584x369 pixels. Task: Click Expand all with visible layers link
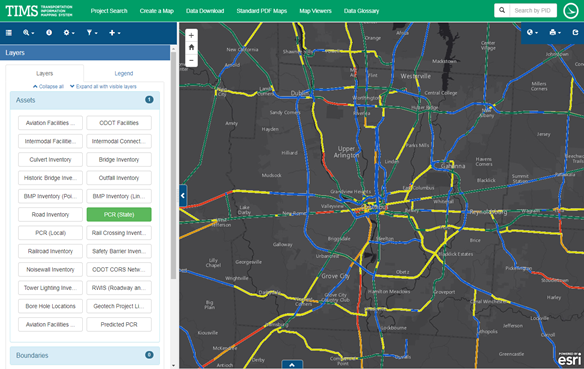(x=103, y=86)
